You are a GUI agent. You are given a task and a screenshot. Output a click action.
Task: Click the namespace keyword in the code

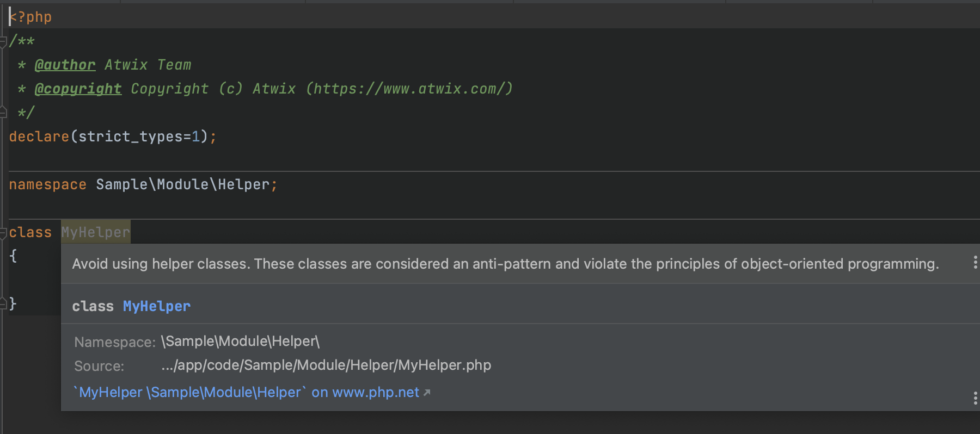[x=48, y=184]
